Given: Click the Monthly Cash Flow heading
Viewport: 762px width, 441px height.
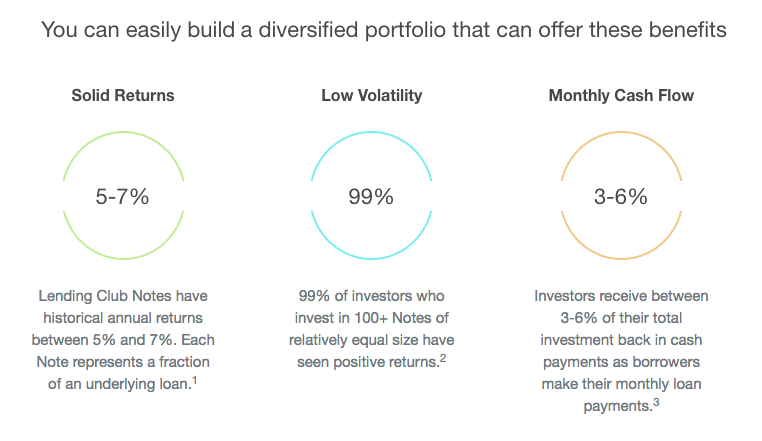Looking at the screenshot, I should [x=620, y=96].
